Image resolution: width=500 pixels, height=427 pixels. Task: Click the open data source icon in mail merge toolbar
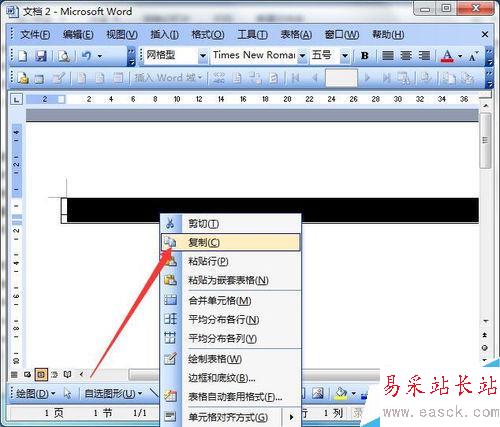(x=39, y=79)
